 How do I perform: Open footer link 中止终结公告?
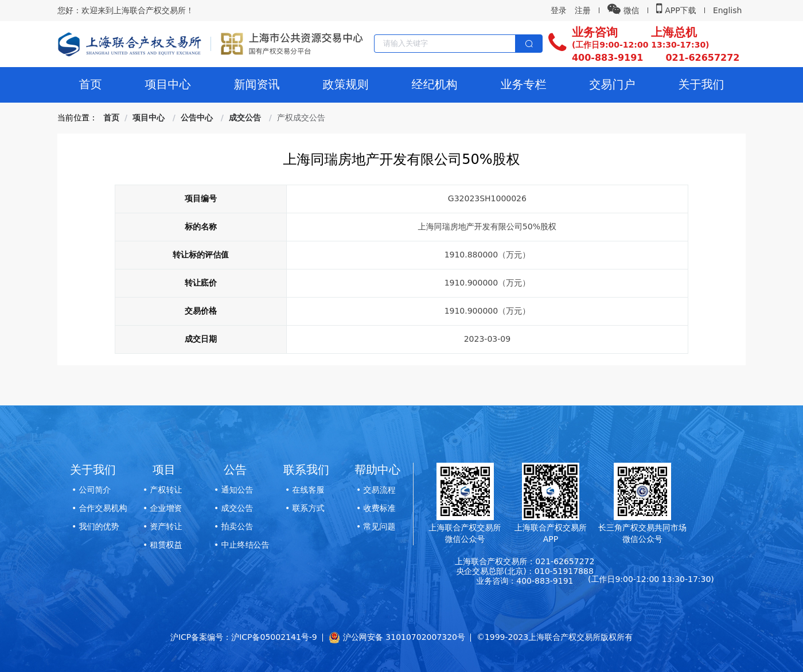point(245,545)
